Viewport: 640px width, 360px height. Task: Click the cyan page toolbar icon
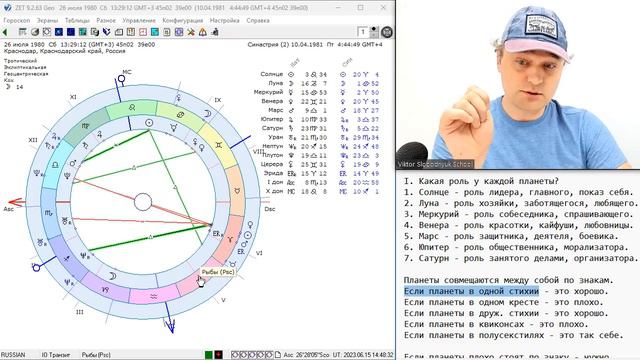[x=155, y=32]
